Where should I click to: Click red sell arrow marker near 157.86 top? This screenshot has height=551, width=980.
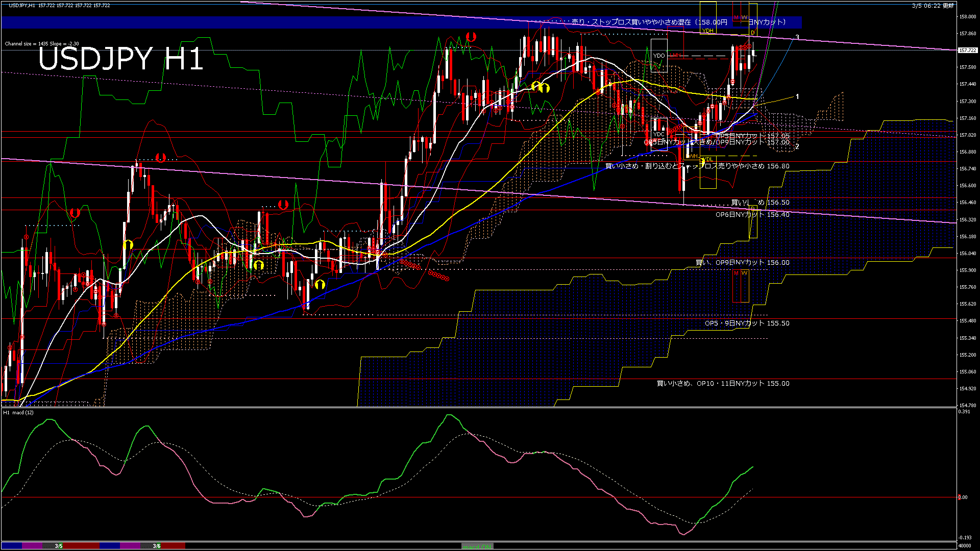tap(471, 37)
